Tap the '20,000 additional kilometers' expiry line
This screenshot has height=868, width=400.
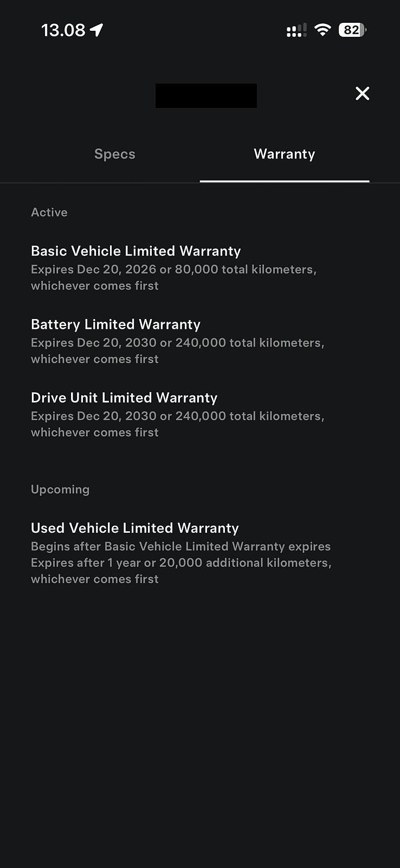180,563
